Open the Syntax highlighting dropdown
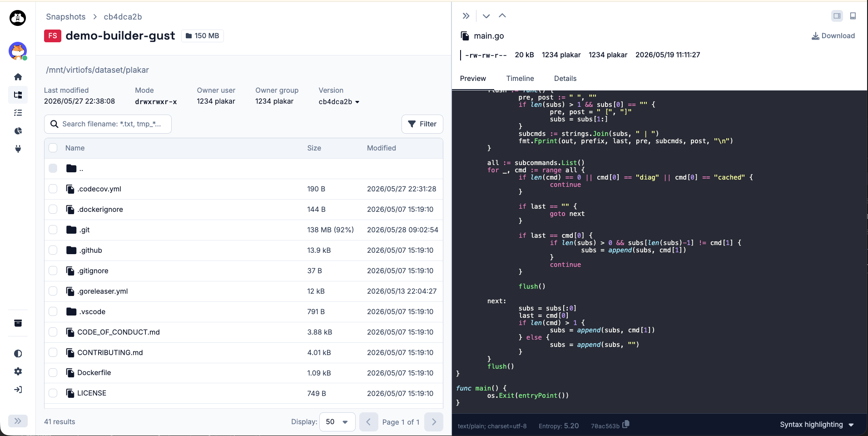Image resolution: width=868 pixels, height=436 pixels. point(817,425)
